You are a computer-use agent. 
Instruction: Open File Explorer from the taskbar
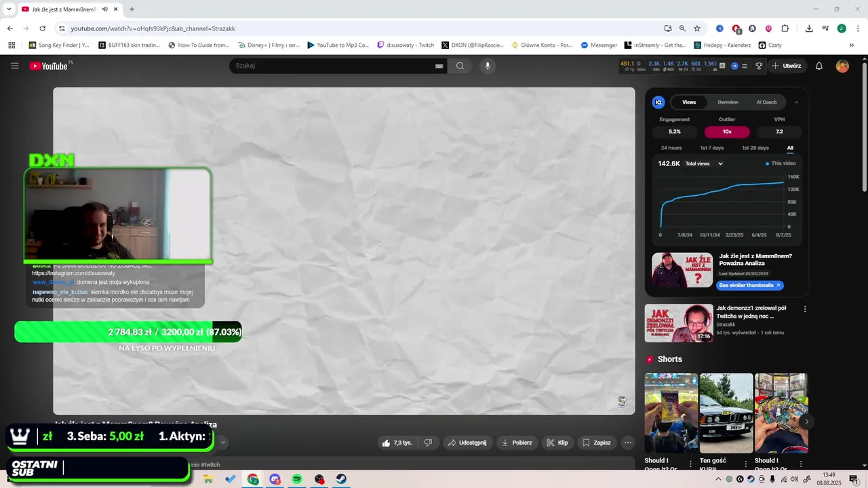(208, 479)
